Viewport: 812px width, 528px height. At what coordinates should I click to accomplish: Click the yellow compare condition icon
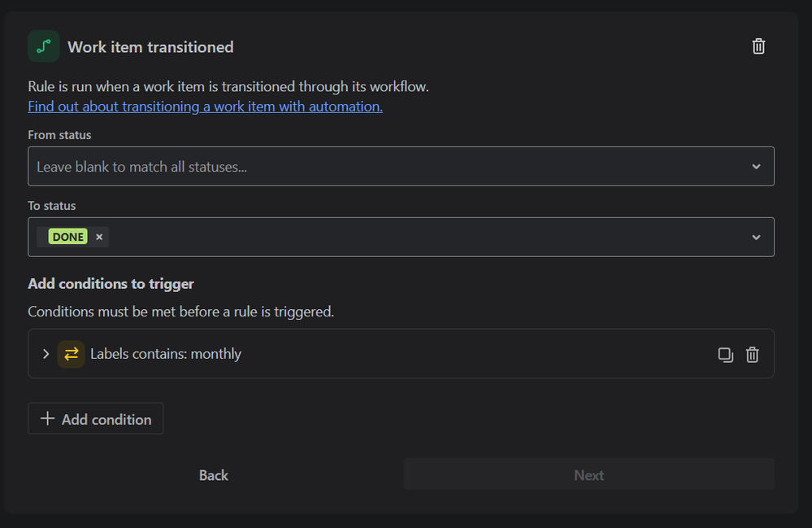[71, 354]
